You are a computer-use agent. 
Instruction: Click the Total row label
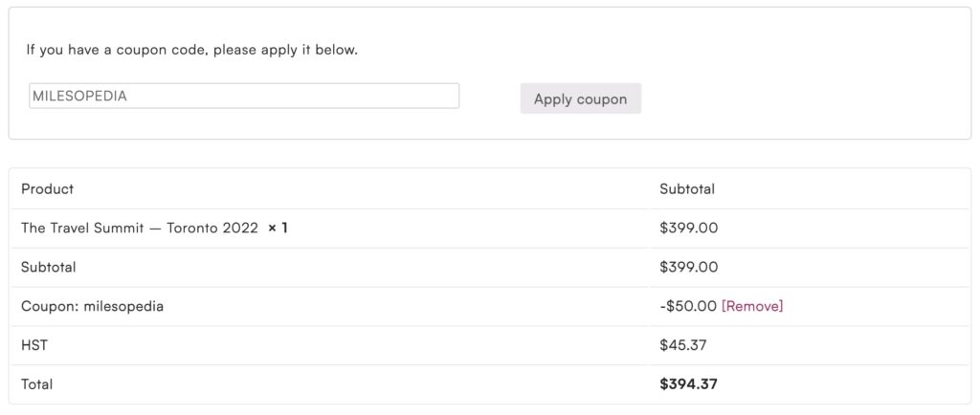pyautogui.click(x=36, y=384)
